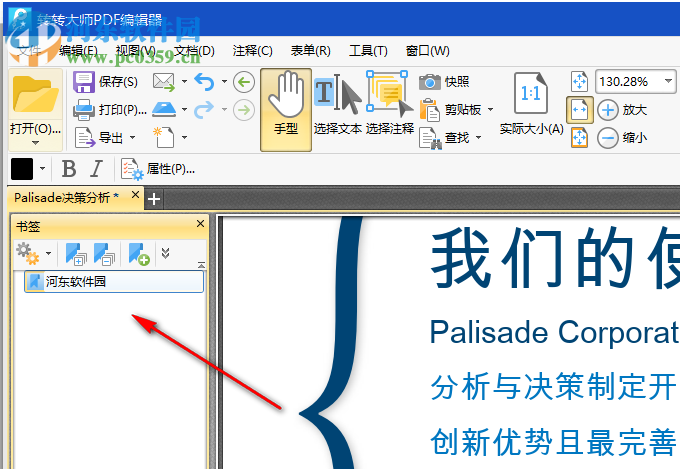Open the Find (查找) dropdown arrow
This screenshot has width=680, height=469.
click(x=478, y=138)
